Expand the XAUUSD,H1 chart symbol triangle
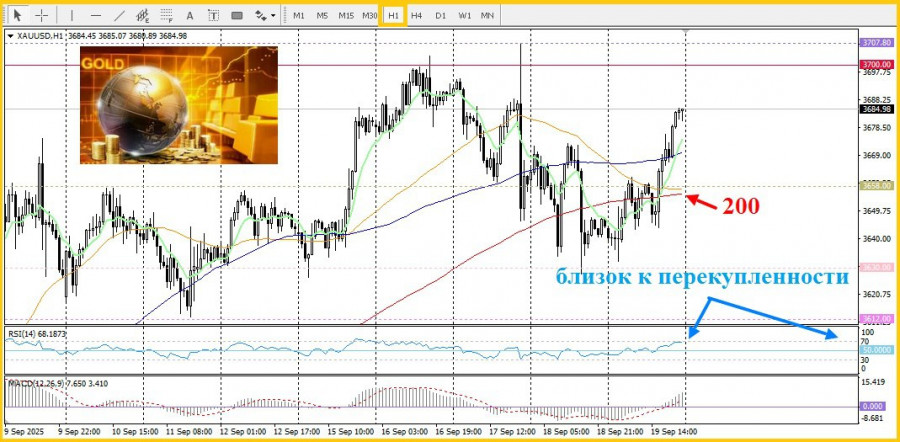The image size is (900, 442). [10, 36]
